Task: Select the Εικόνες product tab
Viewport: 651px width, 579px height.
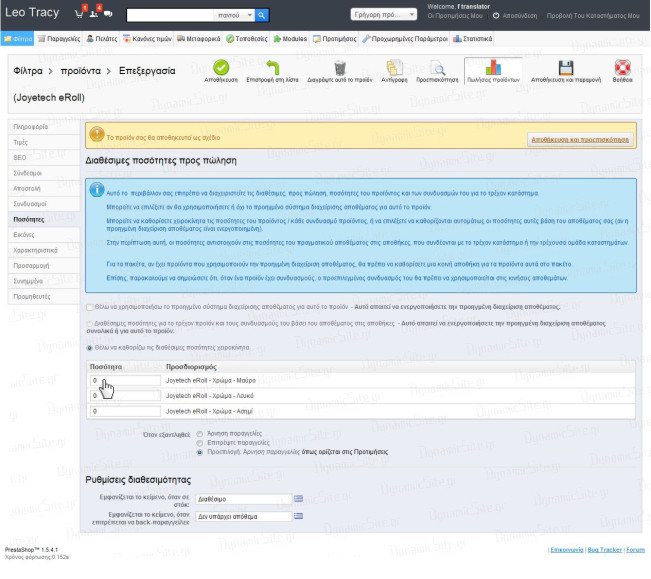Action: click(x=44, y=235)
